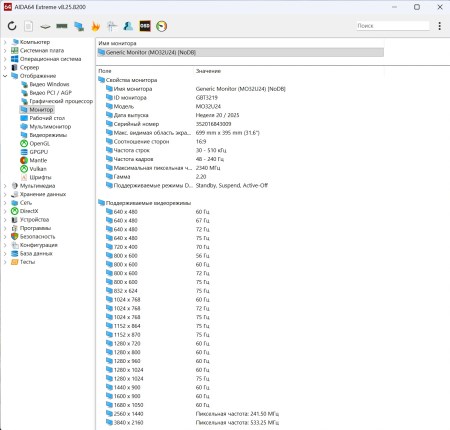Launch the stability test flame icon
Screen dimensions: 450x430
click(95, 26)
